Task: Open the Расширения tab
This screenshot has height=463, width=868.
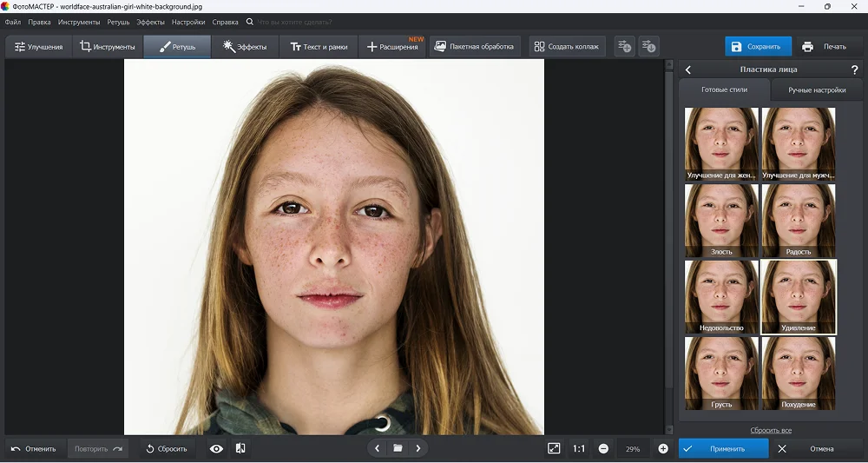Action: click(x=392, y=47)
